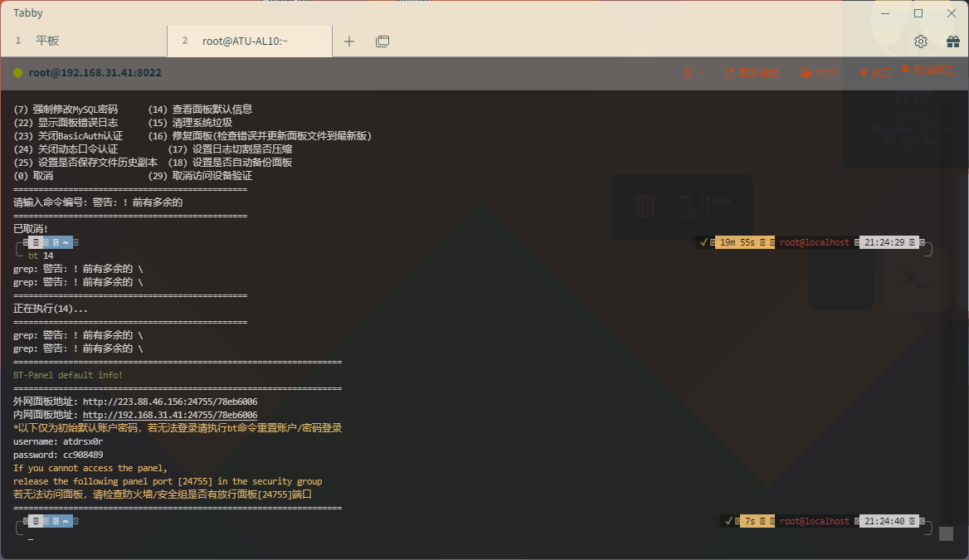
Task: Switch to the 平板 tab
Action: pos(84,41)
